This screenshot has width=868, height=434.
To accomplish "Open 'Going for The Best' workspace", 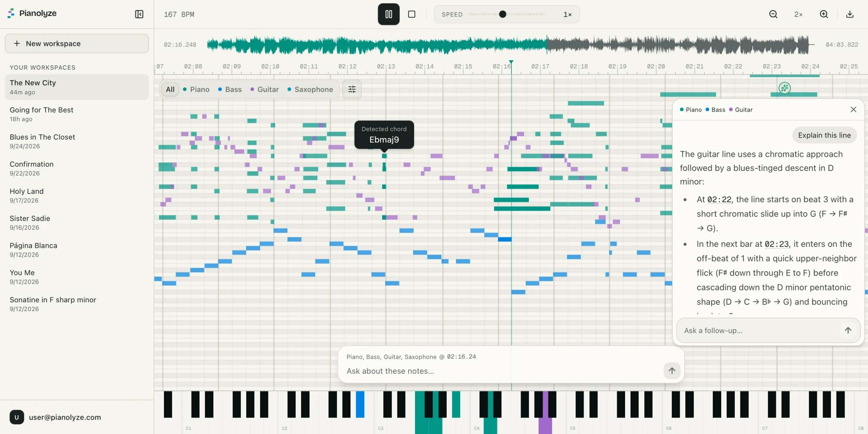I will [x=77, y=114].
